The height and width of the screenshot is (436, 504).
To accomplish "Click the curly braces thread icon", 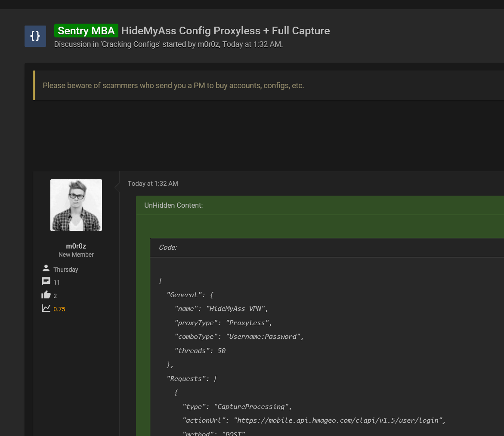I will (35, 36).
